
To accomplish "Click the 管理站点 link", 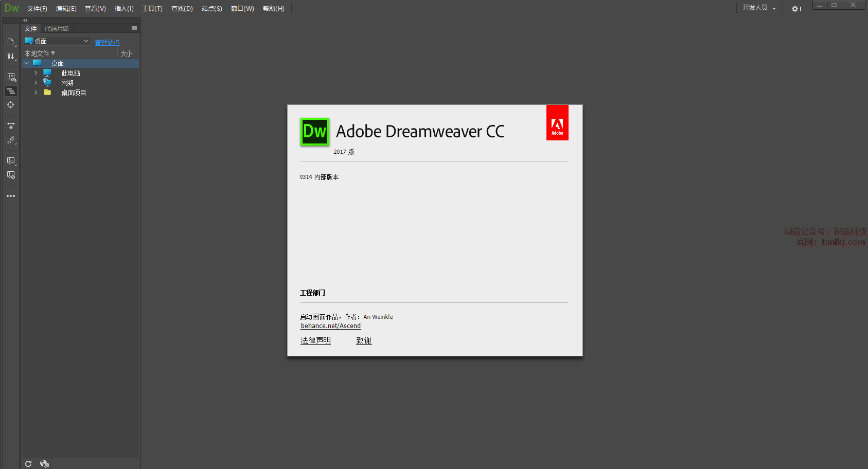I will (107, 43).
